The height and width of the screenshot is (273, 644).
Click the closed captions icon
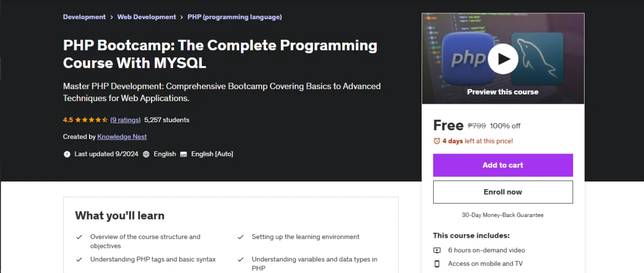pos(184,154)
